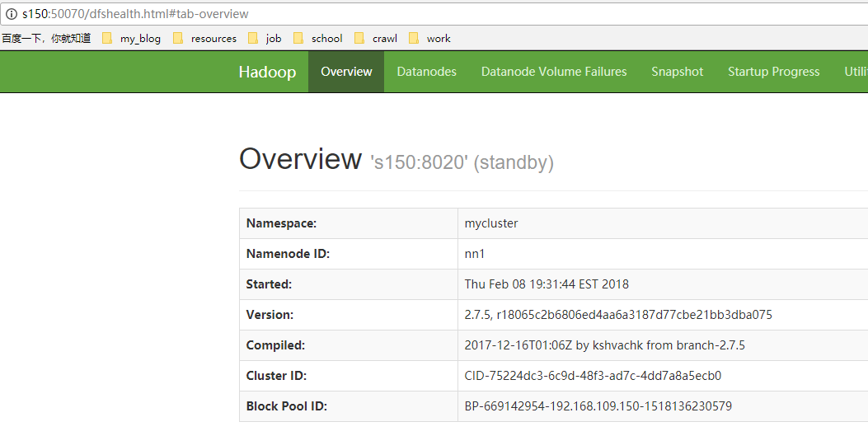Select the BP-669142954 block pool value
This screenshot has width=868, height=436.
click(x=598, y=406)
